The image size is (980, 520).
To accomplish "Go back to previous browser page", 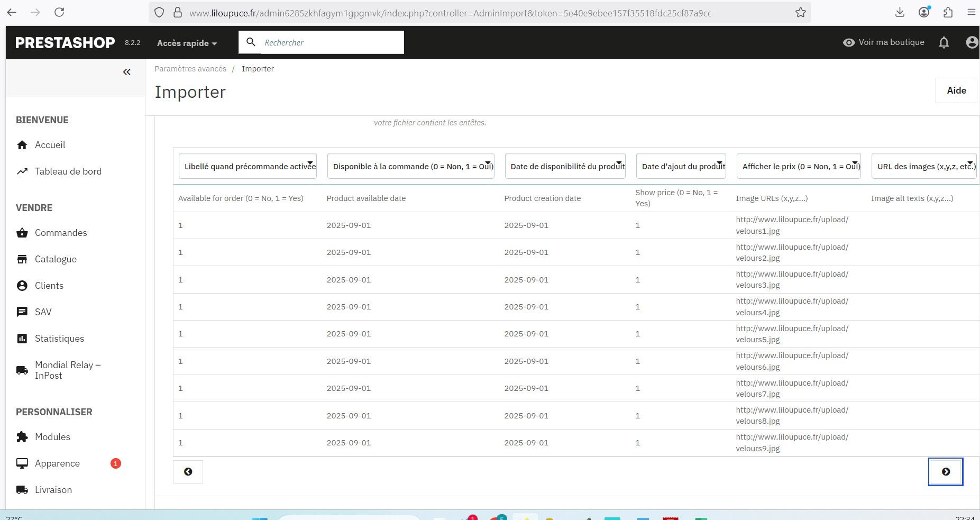I will click(12, 12).
